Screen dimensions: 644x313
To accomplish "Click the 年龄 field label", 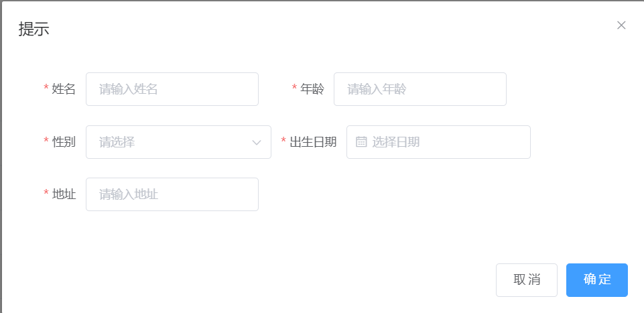I will tap(312, 89).
